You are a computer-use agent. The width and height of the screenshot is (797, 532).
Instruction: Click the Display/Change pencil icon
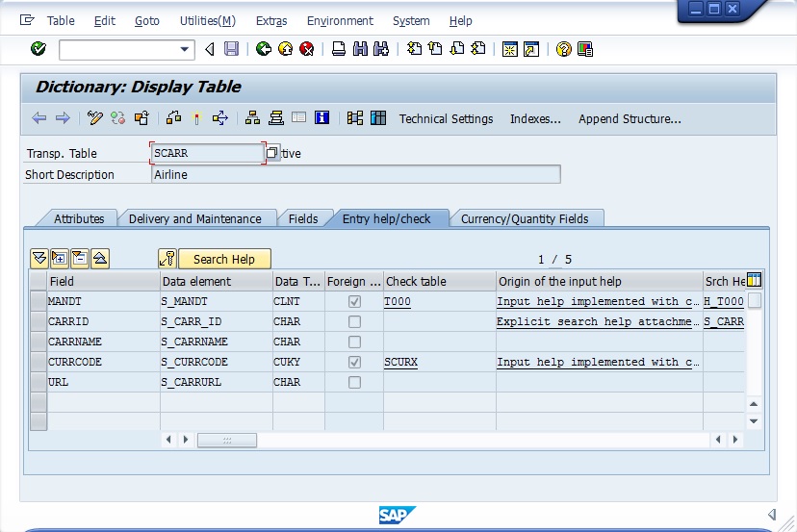click(x=94, y=118)
